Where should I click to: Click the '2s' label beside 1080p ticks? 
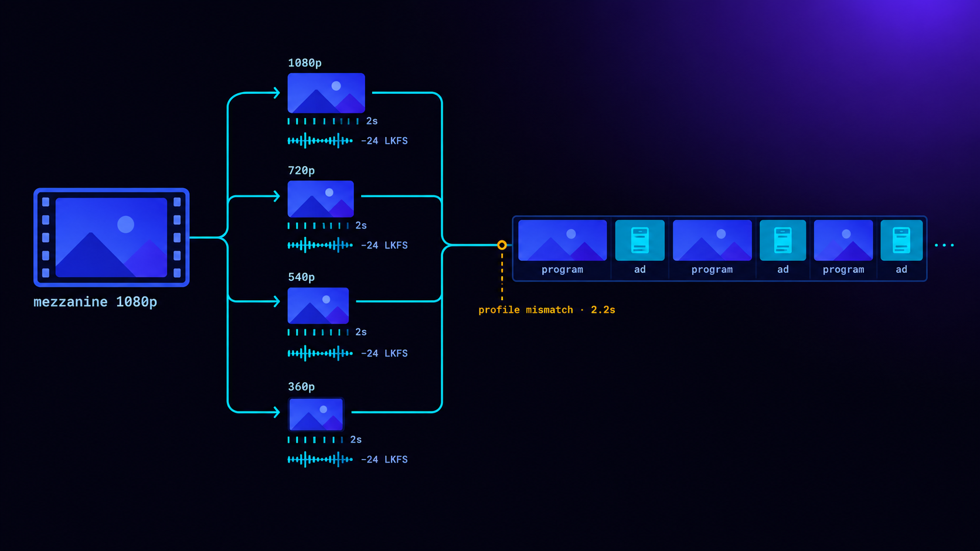[x=372, y=121]
